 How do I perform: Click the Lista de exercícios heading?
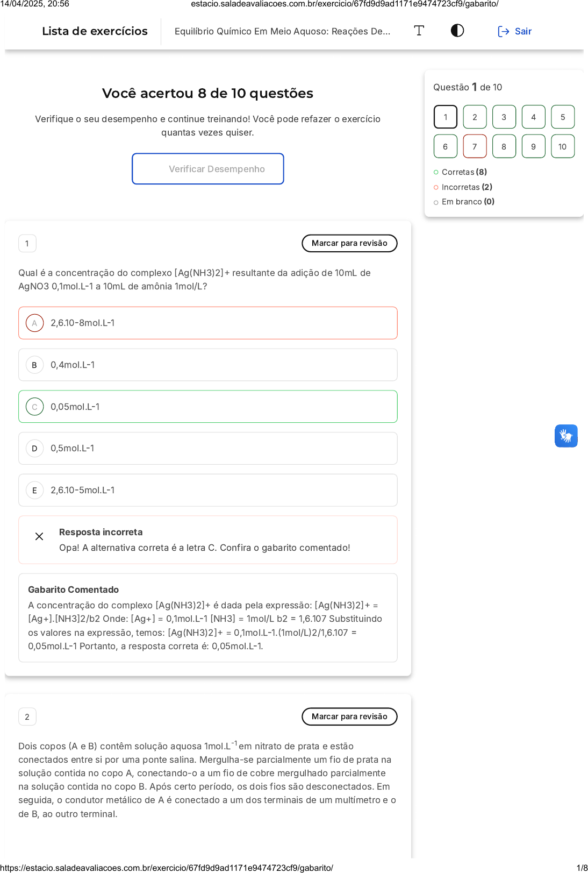pyautogui.click(x=95, y=31)
